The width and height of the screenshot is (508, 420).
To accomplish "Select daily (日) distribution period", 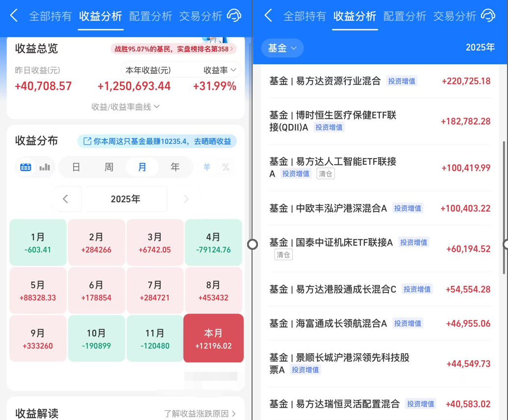I will tap(76, 167).
